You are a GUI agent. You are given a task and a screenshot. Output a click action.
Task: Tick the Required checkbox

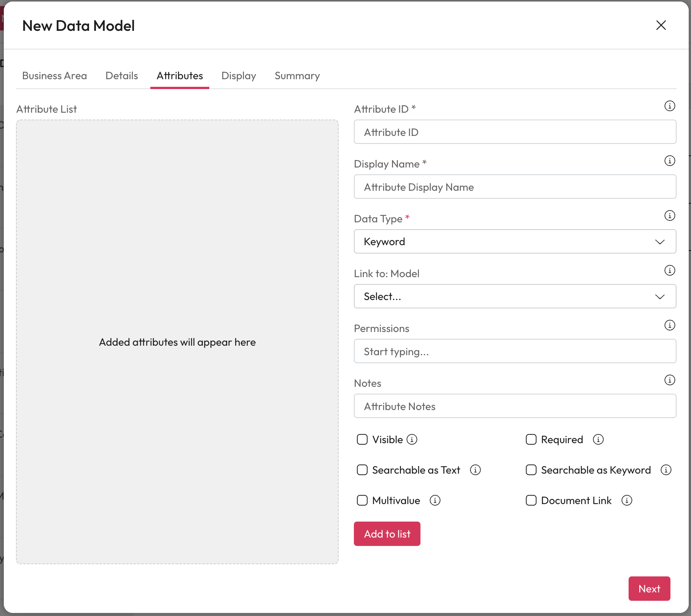pyautogui.click(x=531, y=439)
